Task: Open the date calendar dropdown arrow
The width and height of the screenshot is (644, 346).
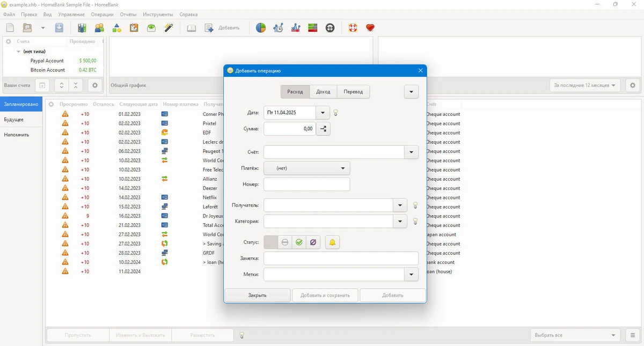Action: (323, 113)
